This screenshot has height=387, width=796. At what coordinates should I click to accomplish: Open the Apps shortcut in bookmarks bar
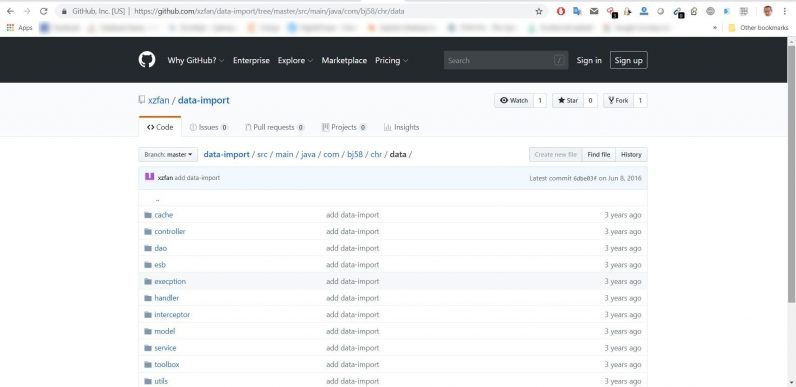pyautogui.click(x=19, y=27)
